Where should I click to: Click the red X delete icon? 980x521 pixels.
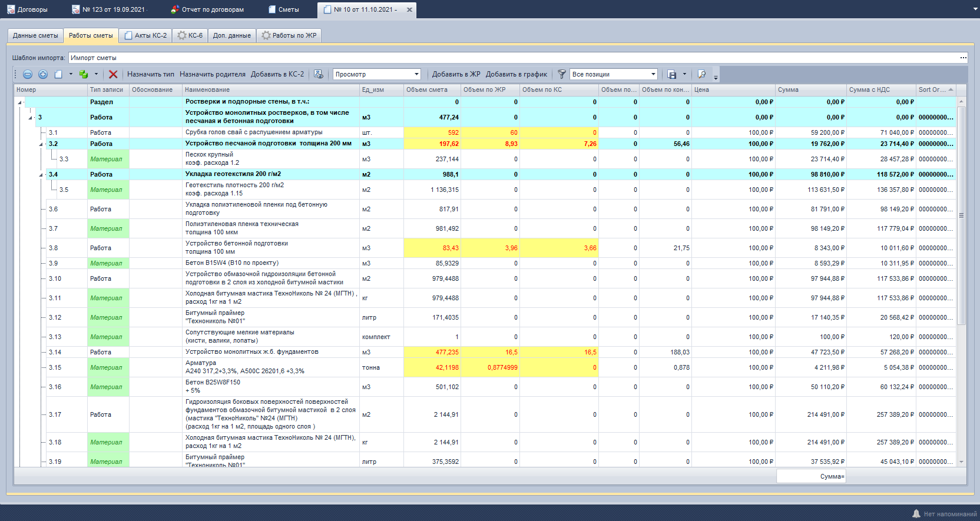pos(113,74)
